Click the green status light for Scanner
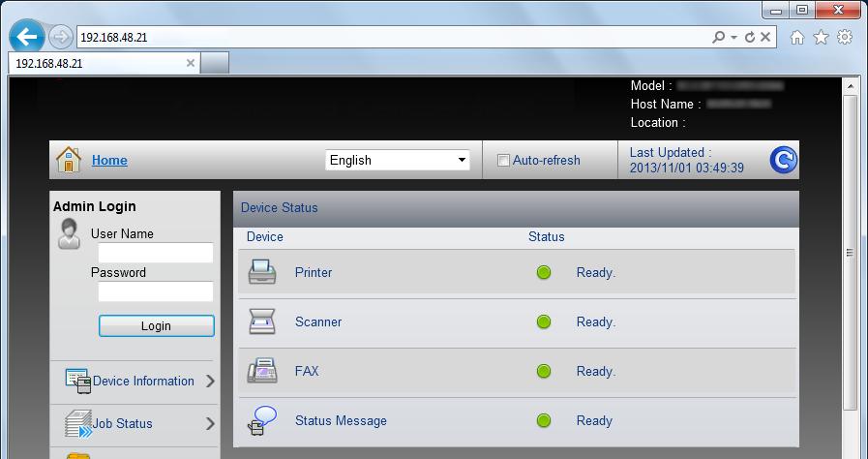The height and width of the screenshot is (459, 868). (x=544, y=321)
